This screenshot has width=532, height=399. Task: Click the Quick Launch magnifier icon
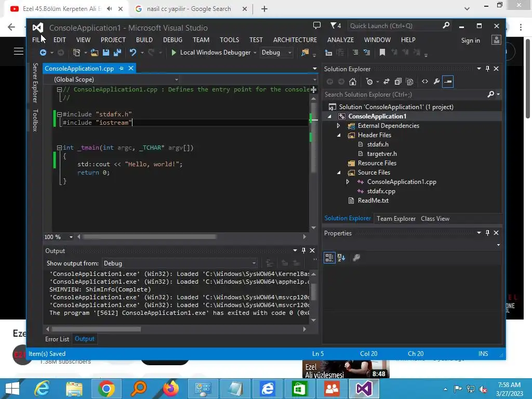pos(446,25)
